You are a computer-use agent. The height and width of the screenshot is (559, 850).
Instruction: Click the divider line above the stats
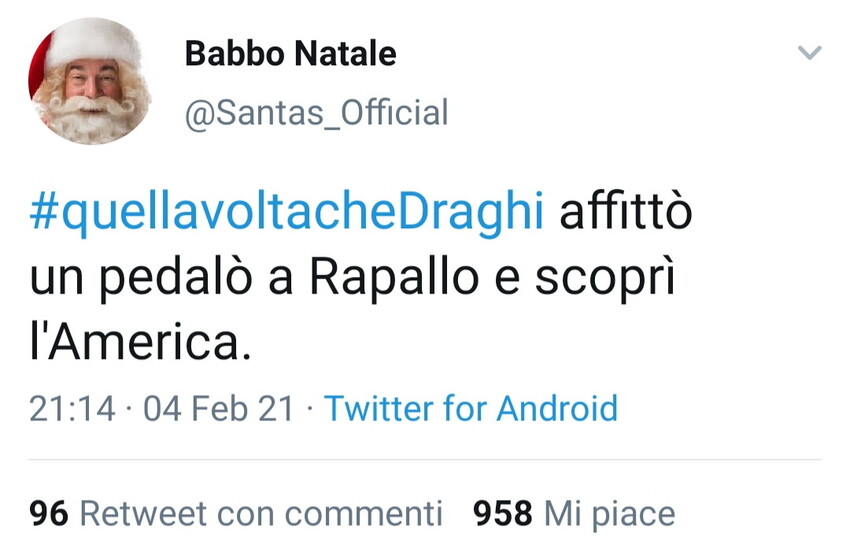tap(425, 460)
